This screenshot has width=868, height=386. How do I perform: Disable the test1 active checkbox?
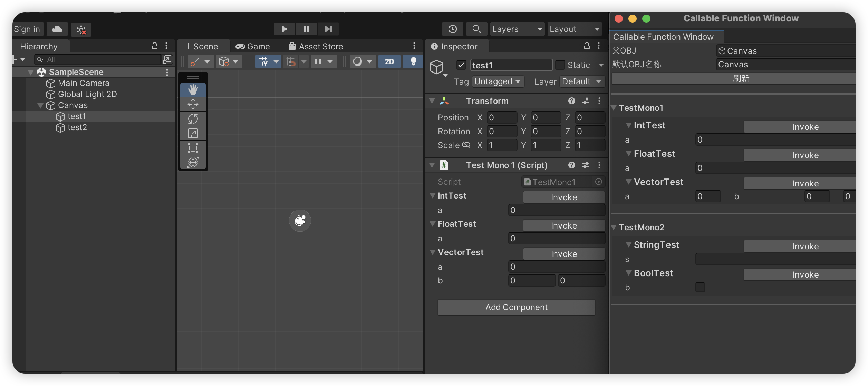(x=461, y=65)
